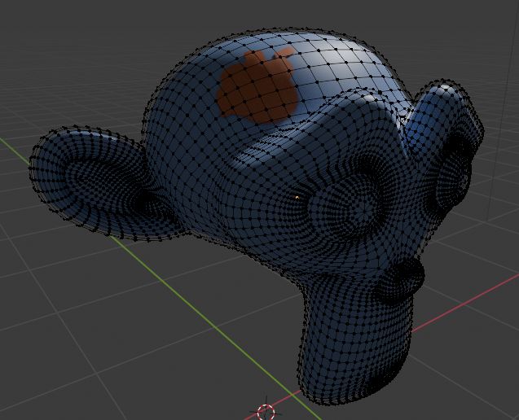Click the monkey's protruding snout tip
519x420 pixels.
pos(401,281)
